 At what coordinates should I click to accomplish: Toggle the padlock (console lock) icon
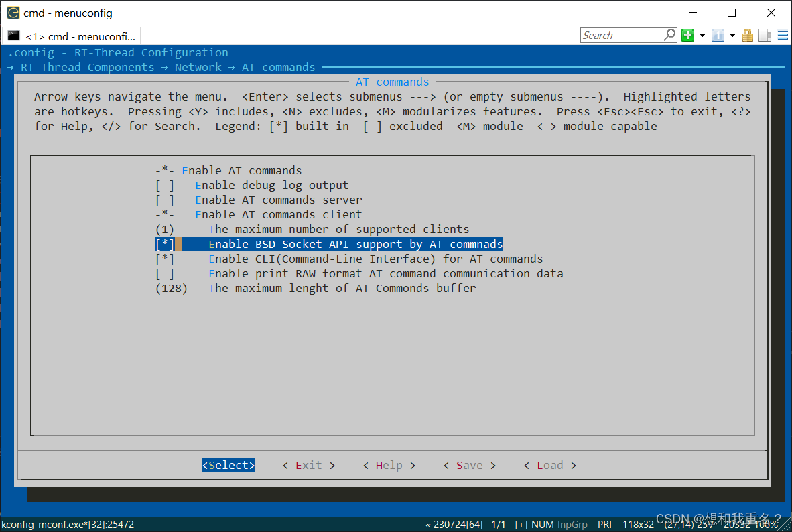(747, 35)
